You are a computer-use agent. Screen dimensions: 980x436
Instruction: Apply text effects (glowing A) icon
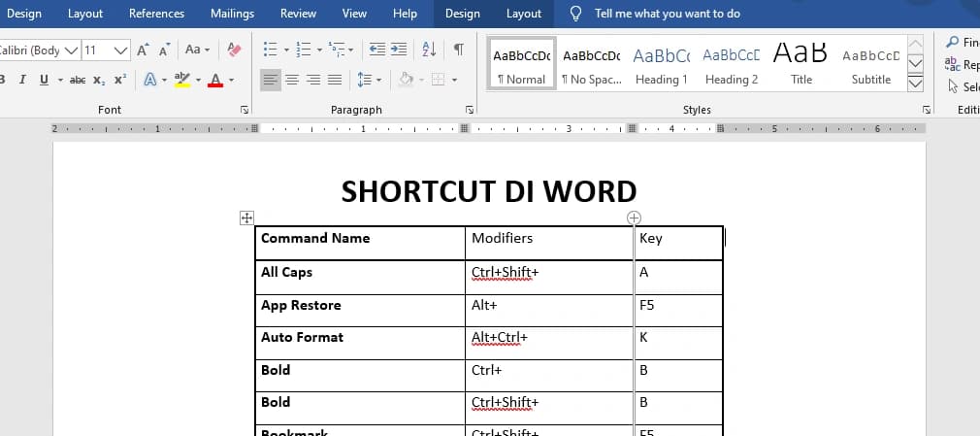(150, 80)
